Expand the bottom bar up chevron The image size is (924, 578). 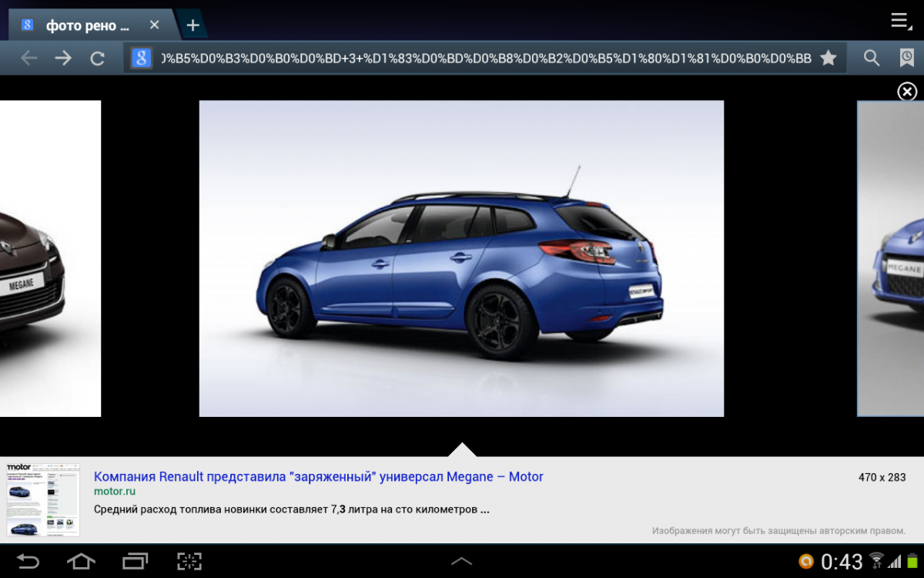461,561
